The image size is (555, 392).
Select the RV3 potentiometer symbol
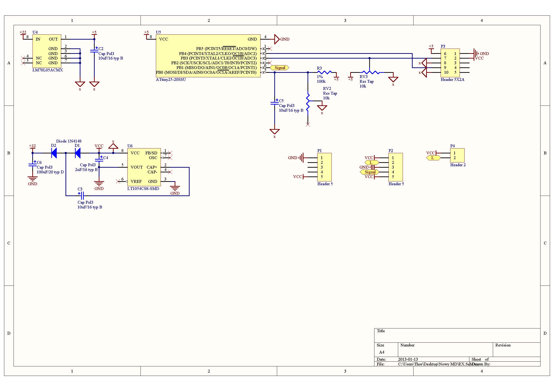pyautogui.click(x=370, y=72)
